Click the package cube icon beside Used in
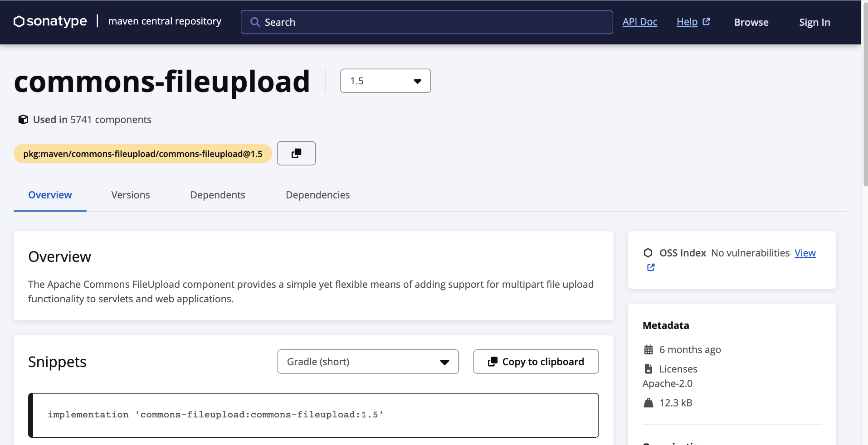 [23, 120]
